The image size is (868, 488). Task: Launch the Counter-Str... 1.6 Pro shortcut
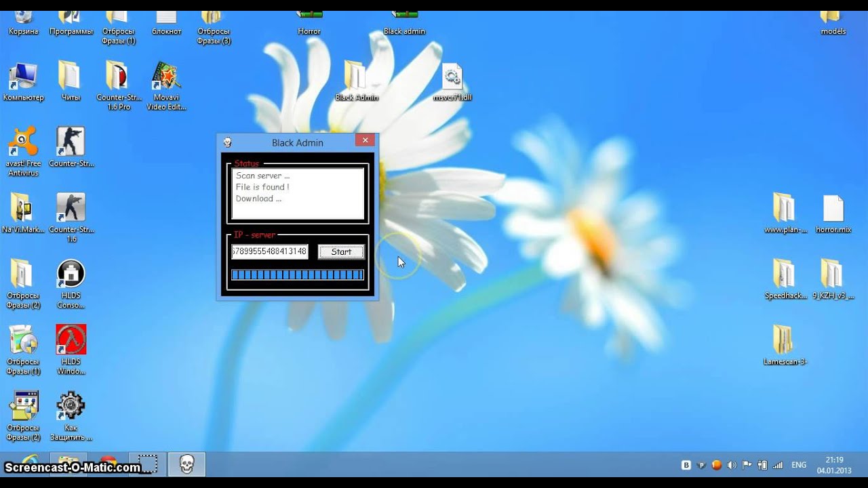pyautogui.click(x=119, y=86)
